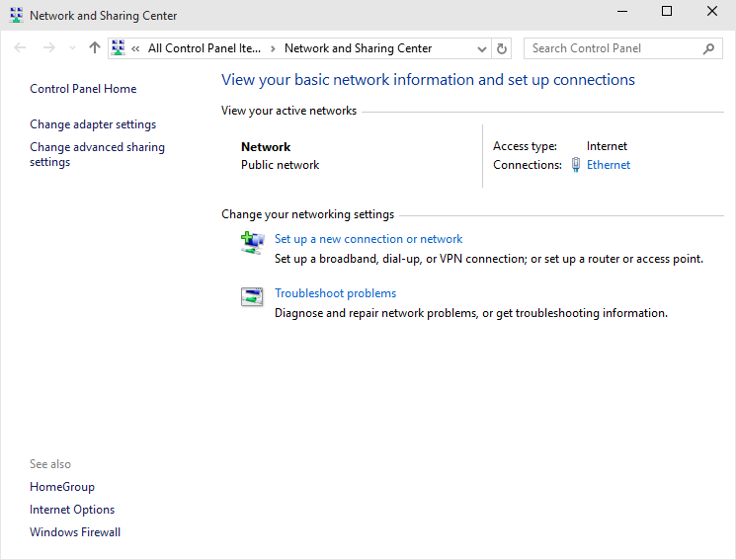This screenshot has width=736, height=560.
Task: Click Network and Sharing Center breadcrumb
Action: [x=359, y=48]
